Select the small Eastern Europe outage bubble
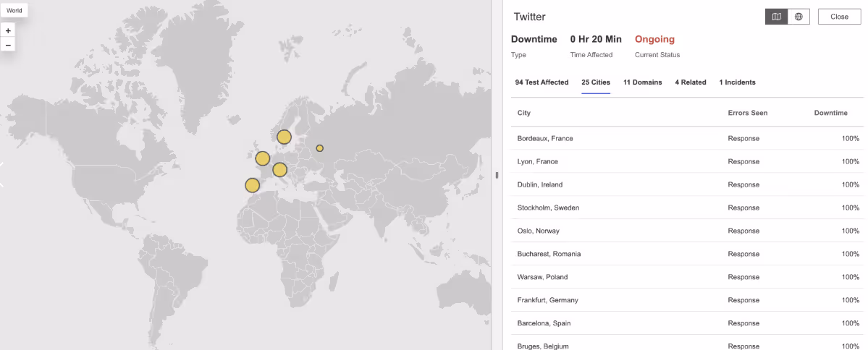The width and height of the screenshot is (868, 350). click(319, 148)
